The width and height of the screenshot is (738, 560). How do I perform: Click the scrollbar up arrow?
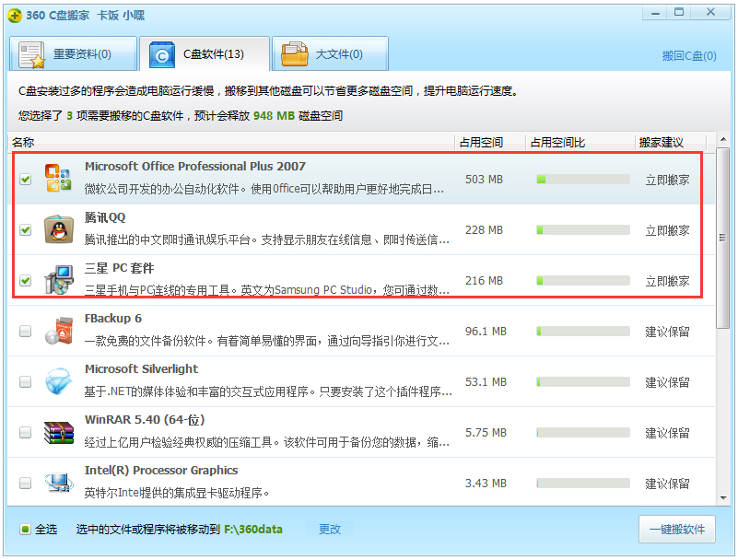pos(723,139)
